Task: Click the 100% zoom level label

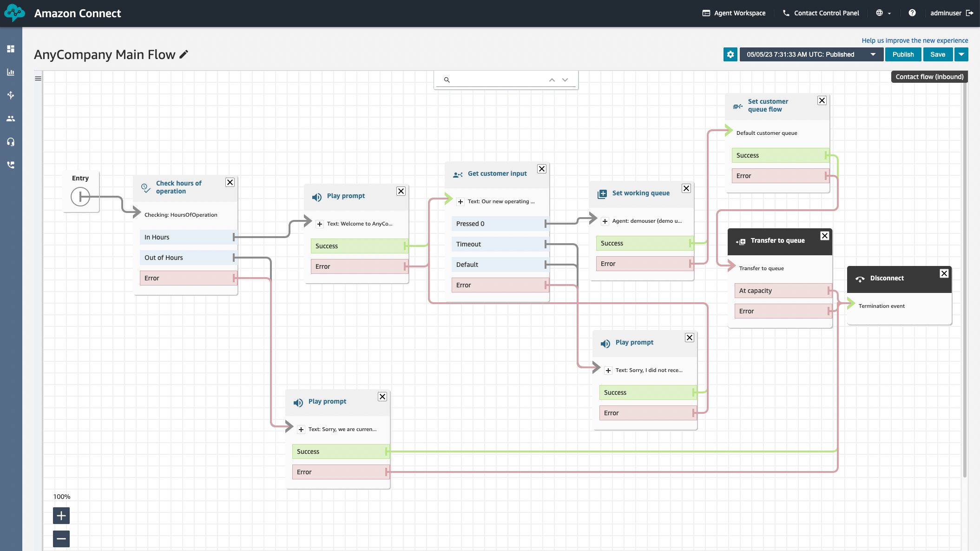Action: [62, 497]
